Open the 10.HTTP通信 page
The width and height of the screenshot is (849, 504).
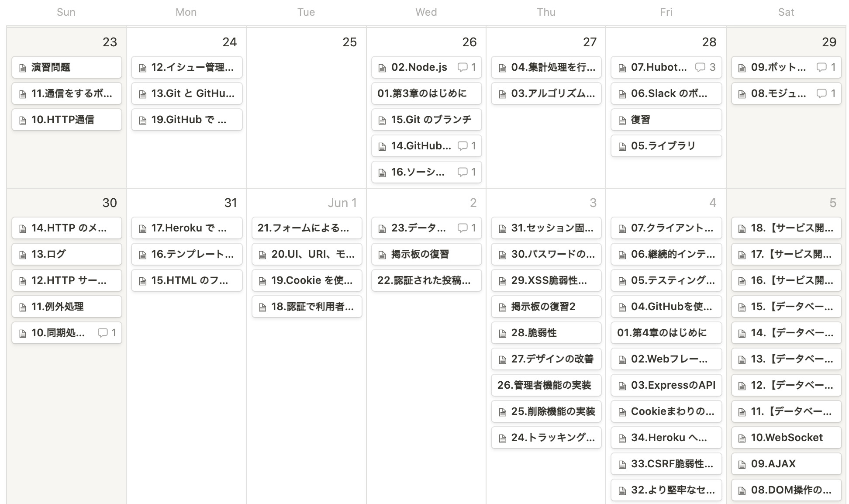click(67, 120)
